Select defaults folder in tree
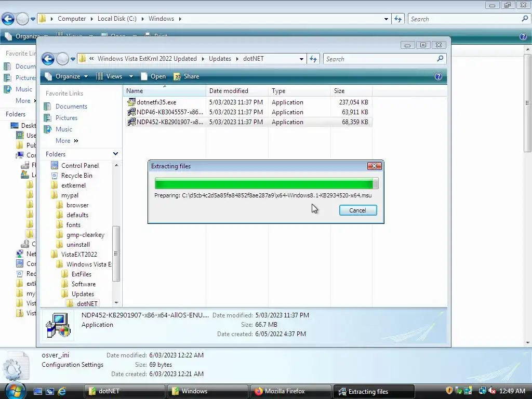The width and height of the screenshot is (532, 399). point(77,215)
